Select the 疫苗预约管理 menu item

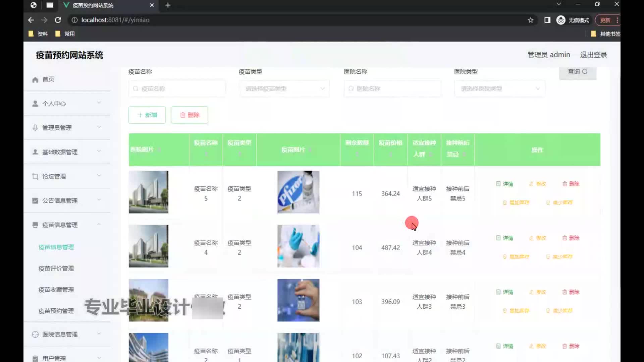(x=56, y=311)
